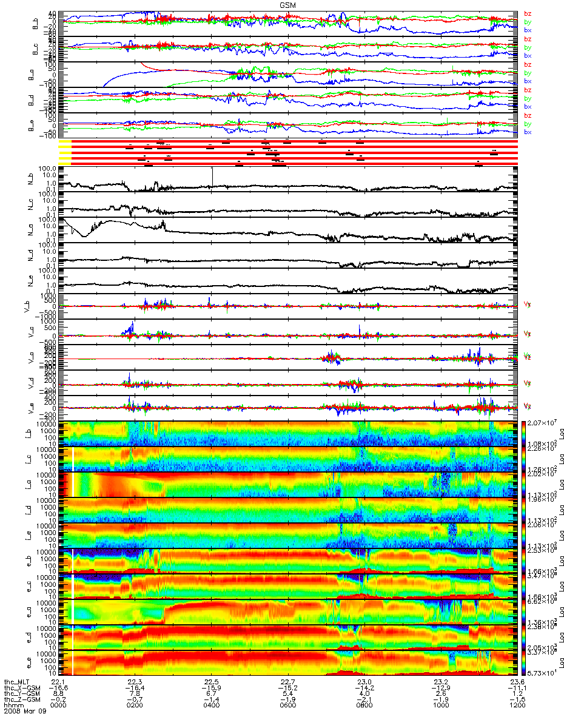The image size is (564, 728).
Task: Click the green by legend of B_b panel
Action: [x=528, y=22]
